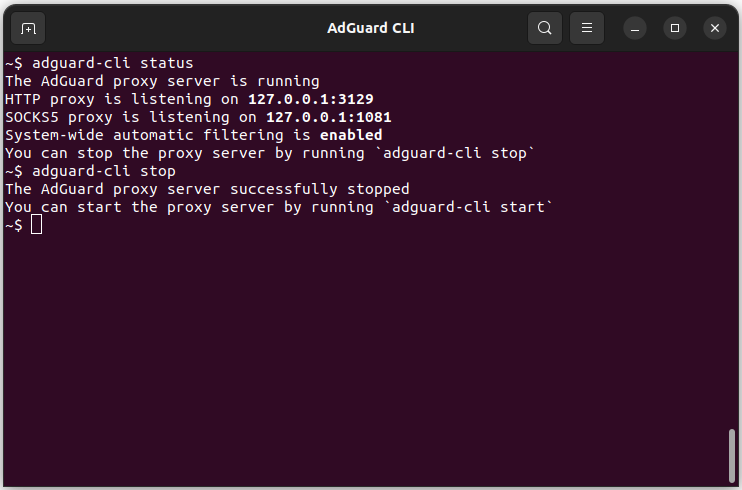Minimize the AdGuard CLI terminal window

636,28
